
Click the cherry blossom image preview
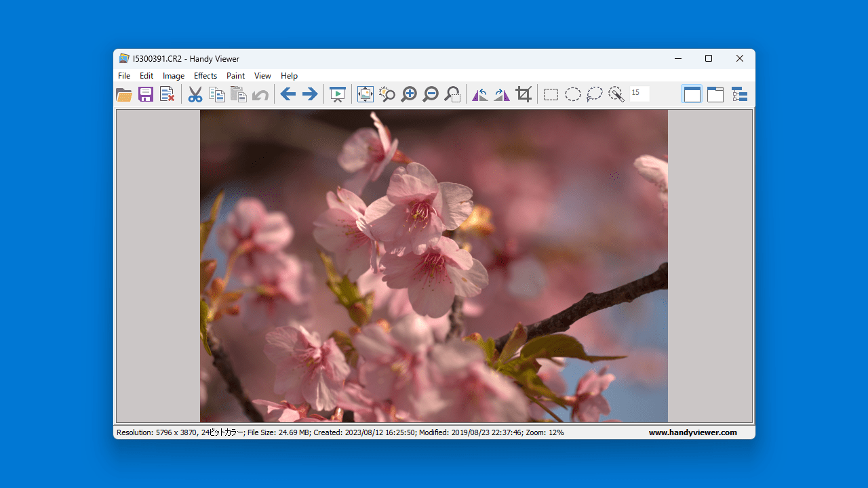tap(434, 266)
